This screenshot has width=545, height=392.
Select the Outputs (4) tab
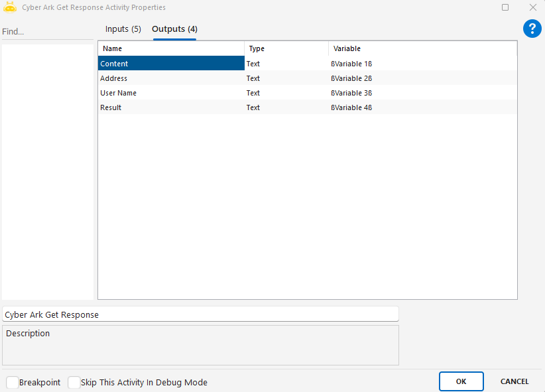pyautogui.click(x=174, y=29)
